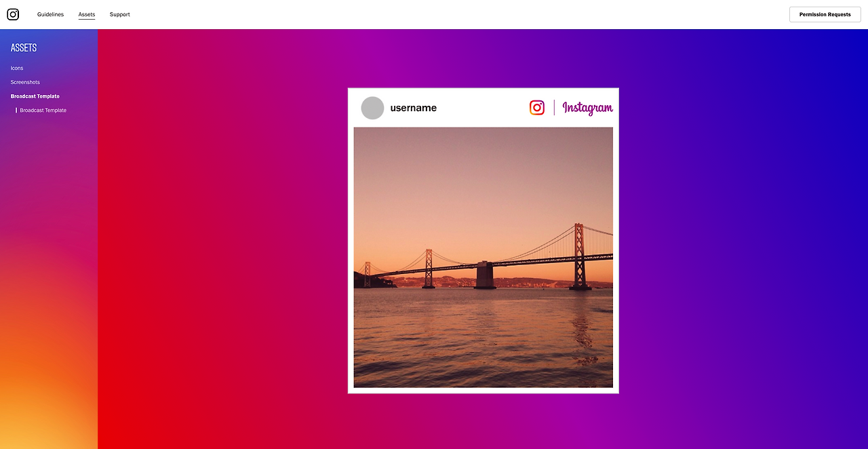The height and width of the screenshot is (449, 868).
Task: Click the active marker beside Broadcast Template sub-item
Action: (16, 110)
